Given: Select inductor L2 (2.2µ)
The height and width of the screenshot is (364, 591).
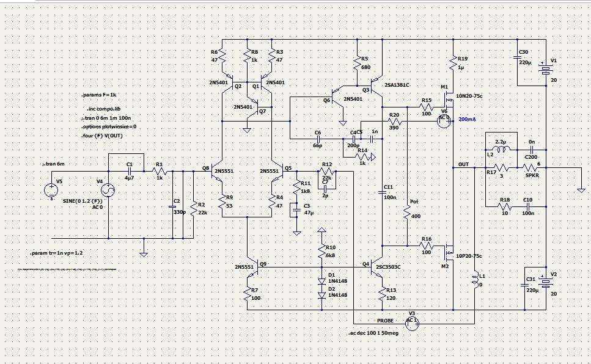Looking at the screenshot, I should click(501, 150).
